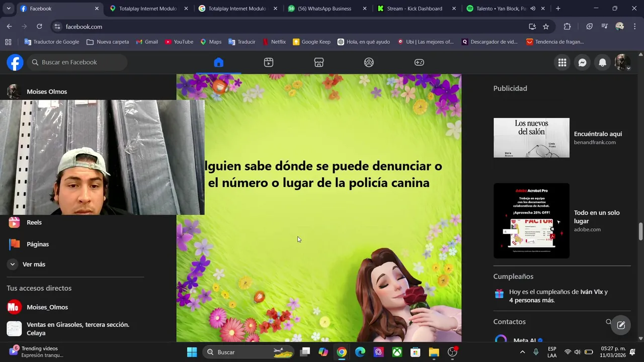
Task: Open the Facebook menu grid icon
Action: click(562, 62)
